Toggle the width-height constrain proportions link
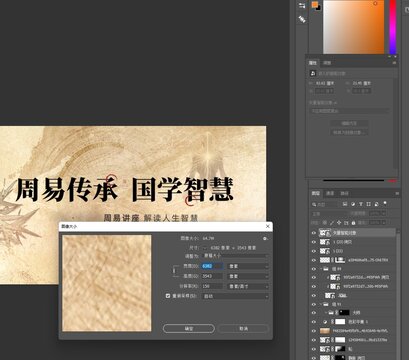The width and height of the screenshot is (409, 360). [174, 271]
